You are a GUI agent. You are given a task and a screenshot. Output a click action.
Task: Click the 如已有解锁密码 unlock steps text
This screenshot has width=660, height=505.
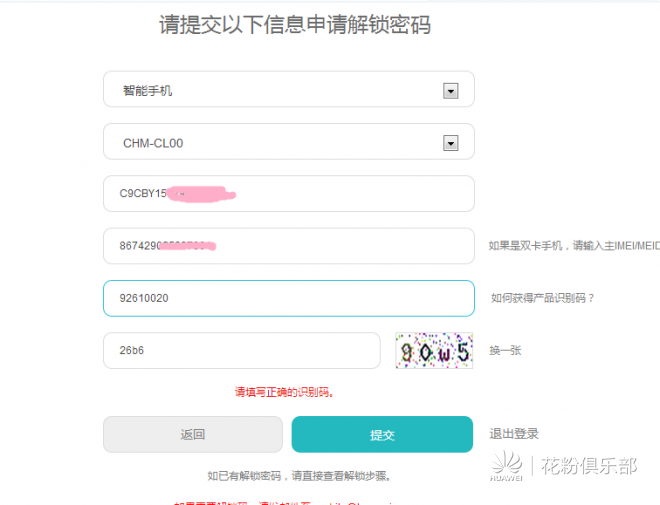299,476
